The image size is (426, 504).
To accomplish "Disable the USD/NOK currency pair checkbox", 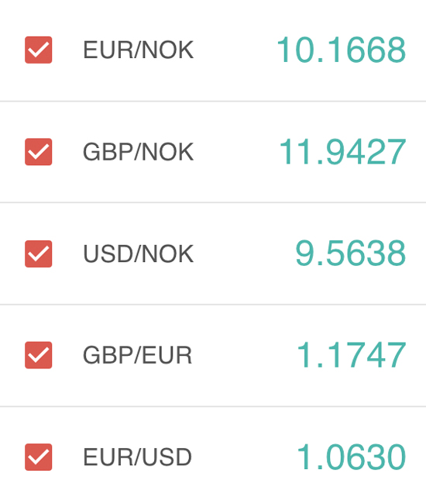I will point(39,254).
